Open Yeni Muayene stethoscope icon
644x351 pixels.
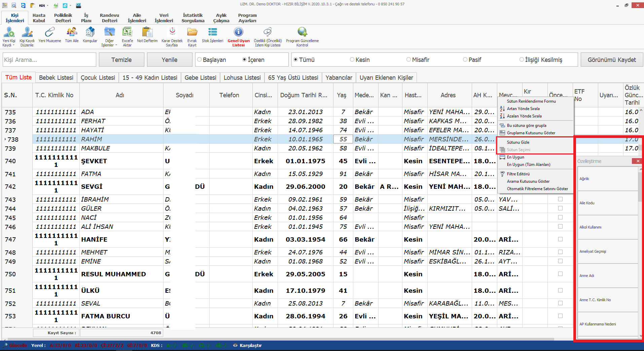click(49, 32)
